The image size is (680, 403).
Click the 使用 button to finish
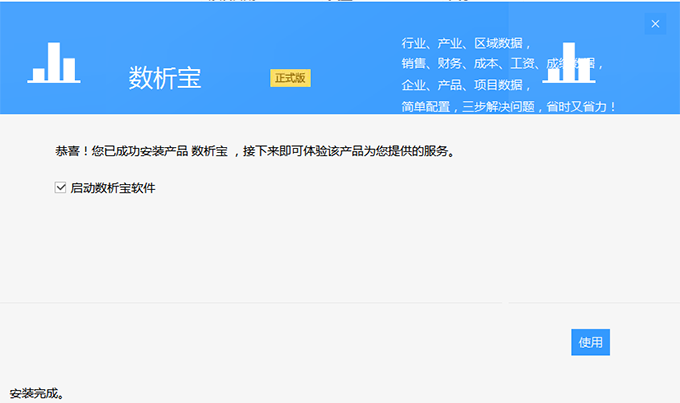(590, 342)
